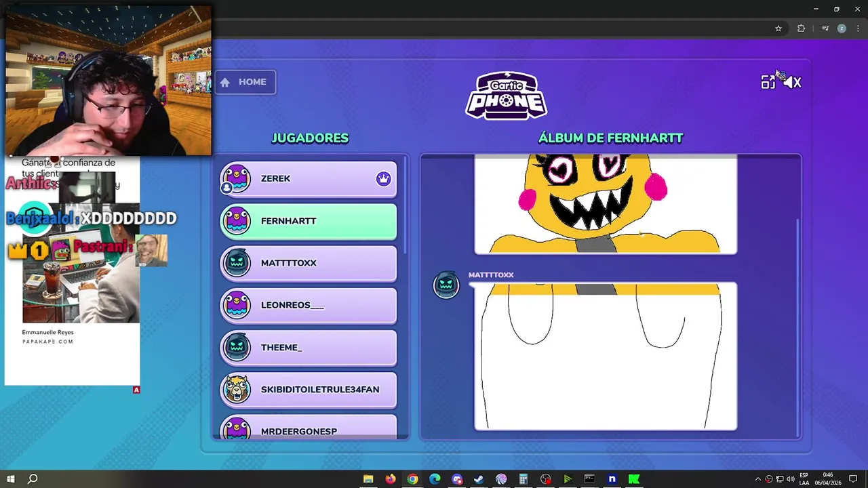Open Microsoft Edge from taskbar
Image resolution: width=868 pixels, height=488 pixels.
click(x=435, y=479)
